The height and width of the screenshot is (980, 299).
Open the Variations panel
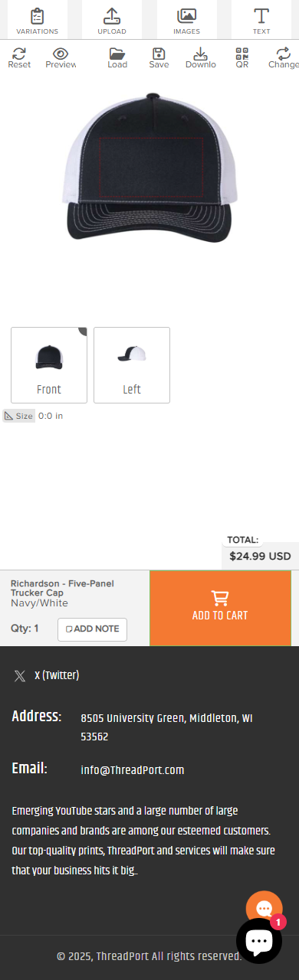point(37,20)
